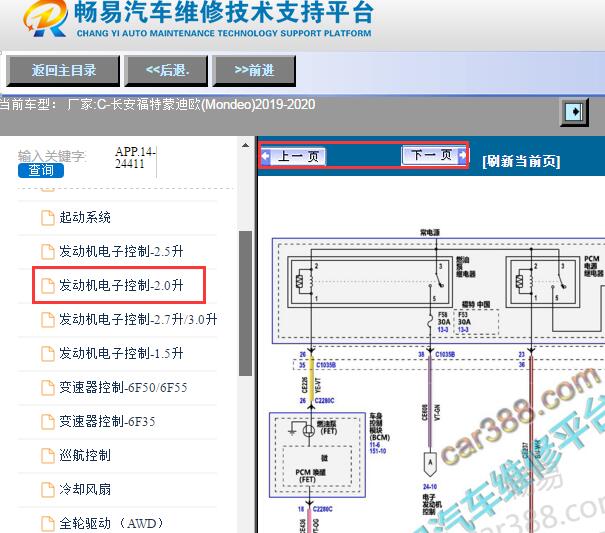Click document icon beside 全轮驱动（AWD）
Viewport: 605px width, 533px height.
[48, 523]
